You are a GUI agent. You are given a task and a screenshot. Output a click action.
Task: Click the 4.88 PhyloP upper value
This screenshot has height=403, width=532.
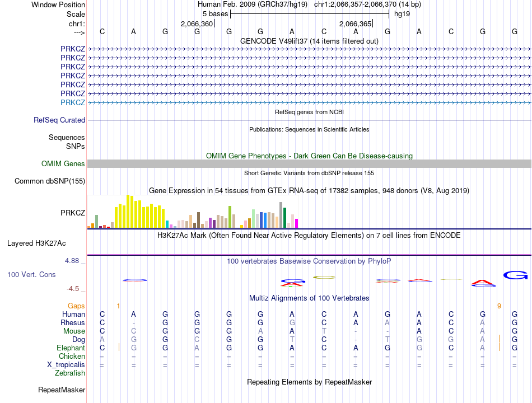point(72,260)
